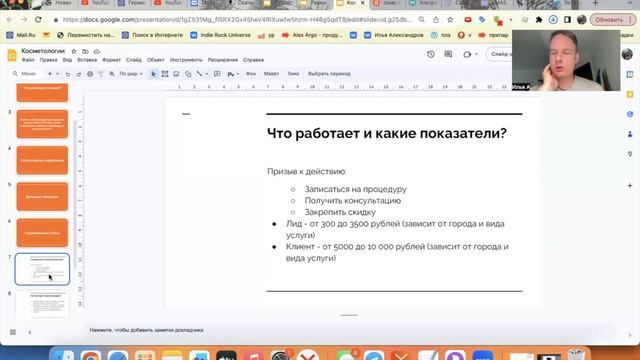Select slide 6 thumbnail

(42, 233)
